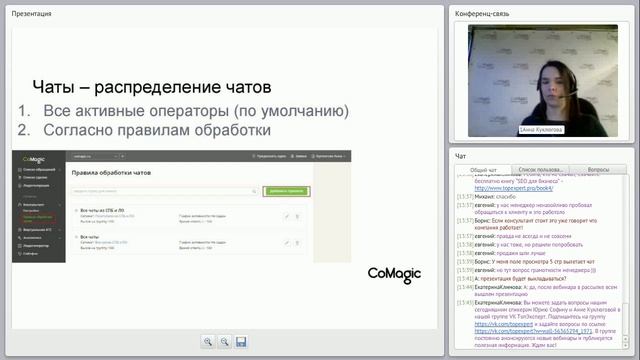The width and height of the screenshot is (640, 360).
Task: Click the heading Правила обработки чатов
Action: click(x=111, y=173)
